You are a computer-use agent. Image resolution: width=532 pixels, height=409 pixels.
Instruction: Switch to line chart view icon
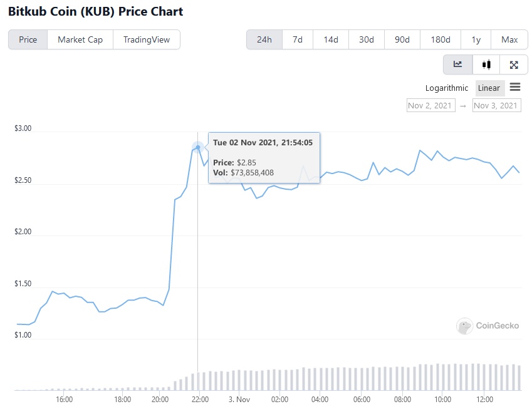pyautogui.click(x=458, y=65)
